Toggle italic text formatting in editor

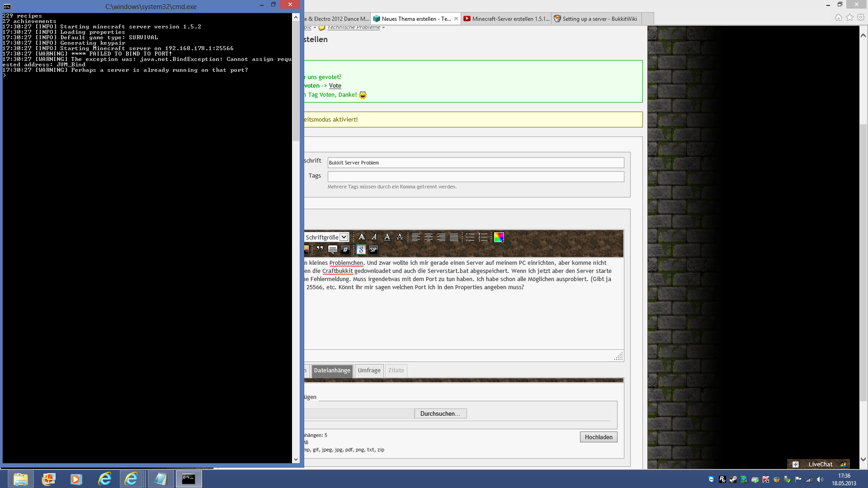pos(374,237)
